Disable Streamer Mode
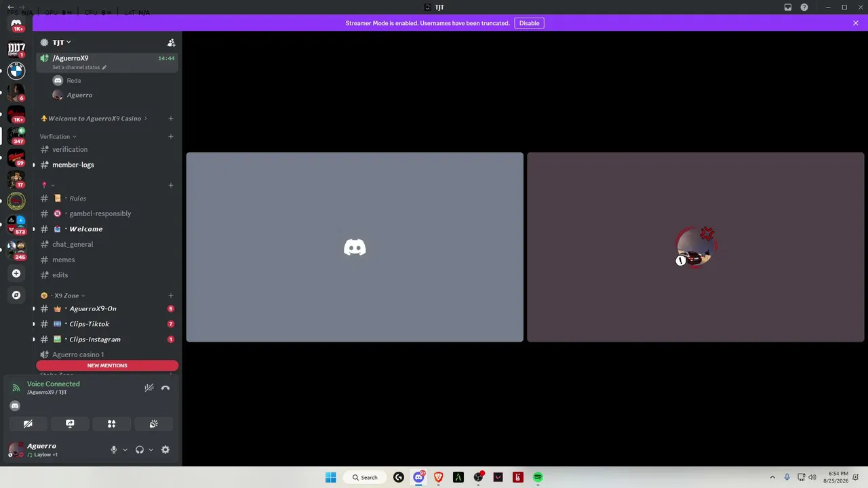 (529, 23)
